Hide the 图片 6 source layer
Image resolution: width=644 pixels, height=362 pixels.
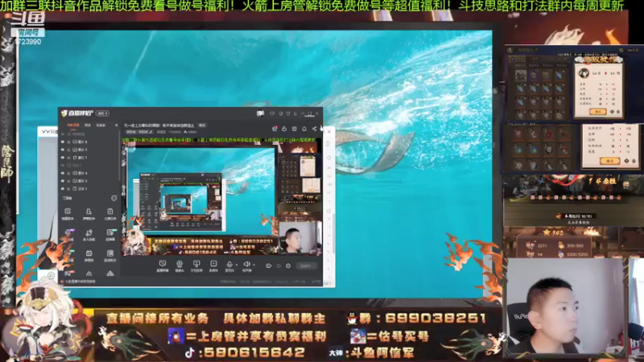click(63, 142)
